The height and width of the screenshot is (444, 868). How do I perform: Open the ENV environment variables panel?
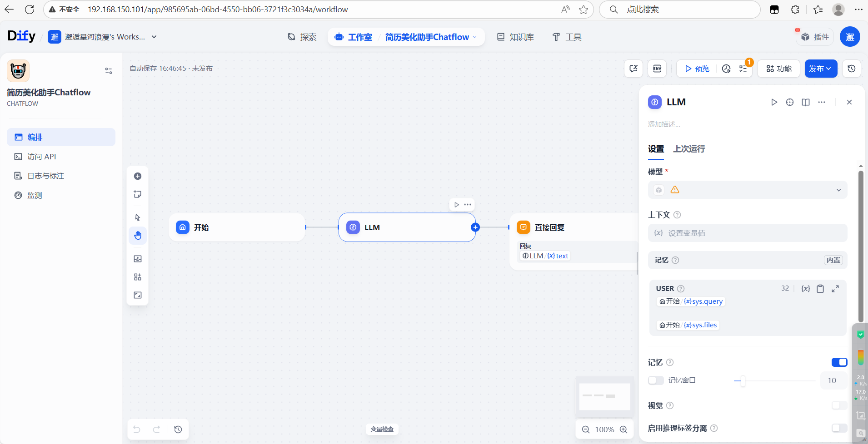pos(657,69)
